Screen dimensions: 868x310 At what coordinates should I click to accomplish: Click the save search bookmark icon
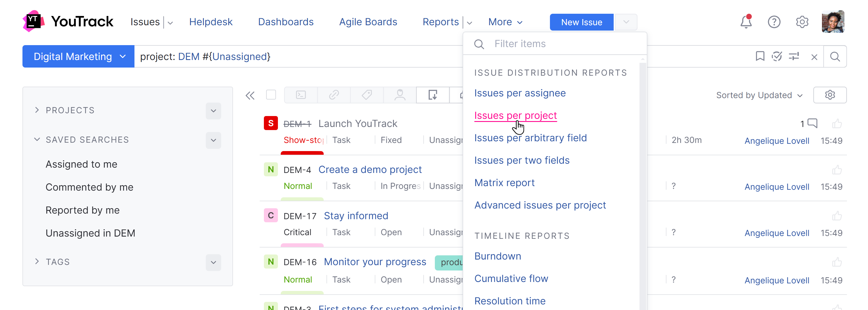point(760,57)
